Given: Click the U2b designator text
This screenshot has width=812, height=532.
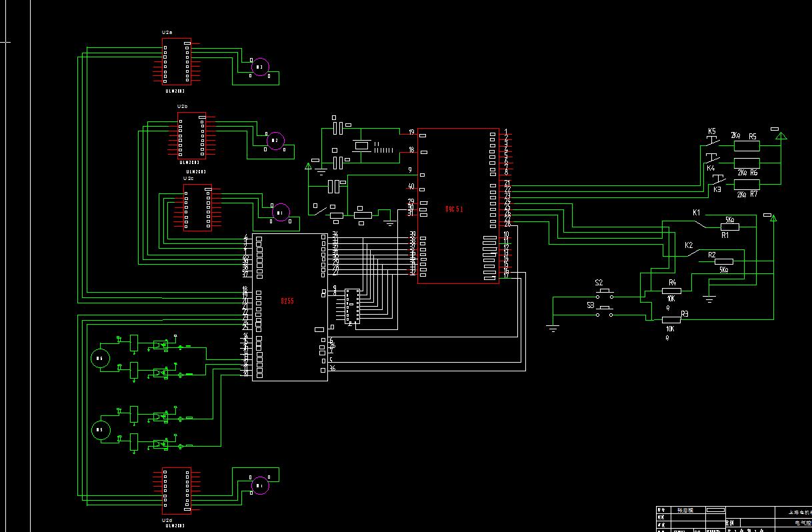Looking at the screenshot, I should [182, 107].
